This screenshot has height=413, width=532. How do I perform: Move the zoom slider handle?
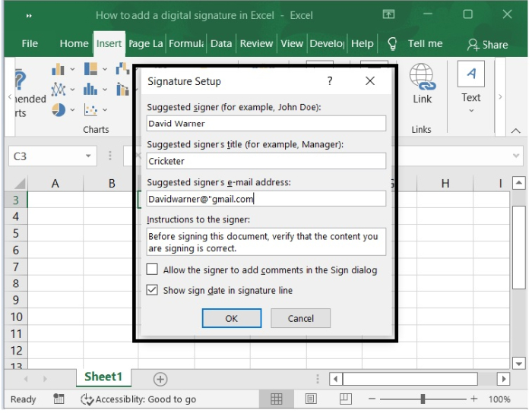coord(423,399)
